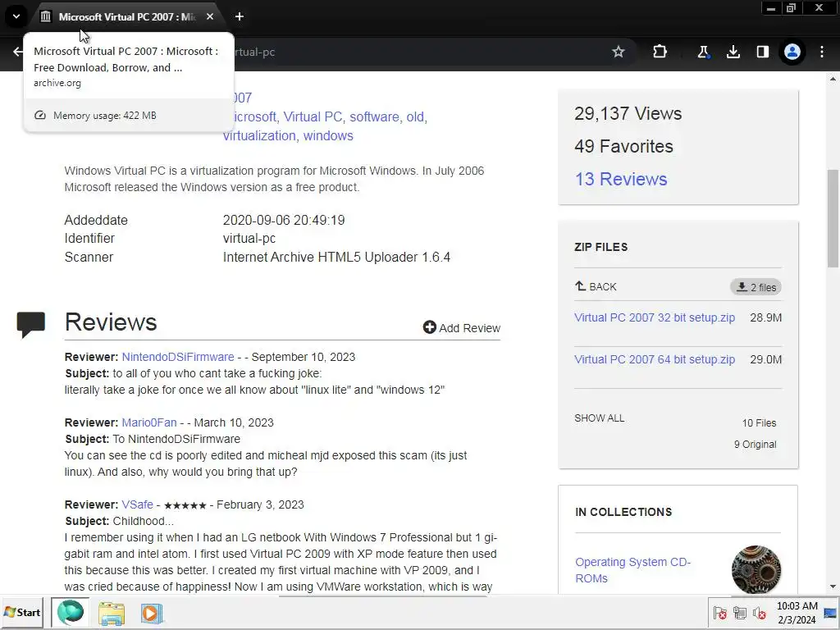Image resolution: width=840 pixels, height=630 pixels.
Task: Go back in the ZIP FILES list
Action: click(596, 286)
